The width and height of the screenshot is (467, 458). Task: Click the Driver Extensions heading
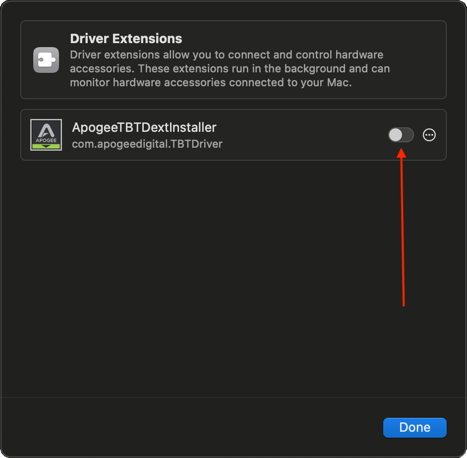click(x=126, y=39)
